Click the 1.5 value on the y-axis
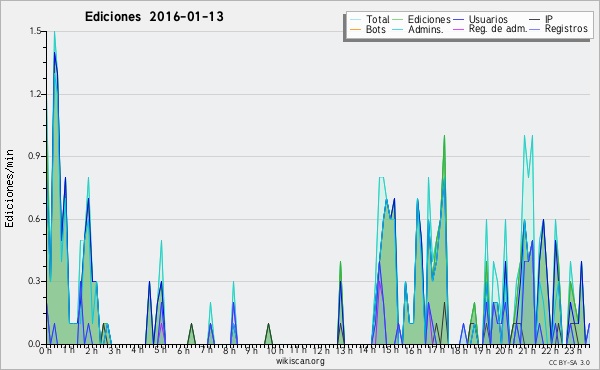600x370 pixels. tap(36, 31)
